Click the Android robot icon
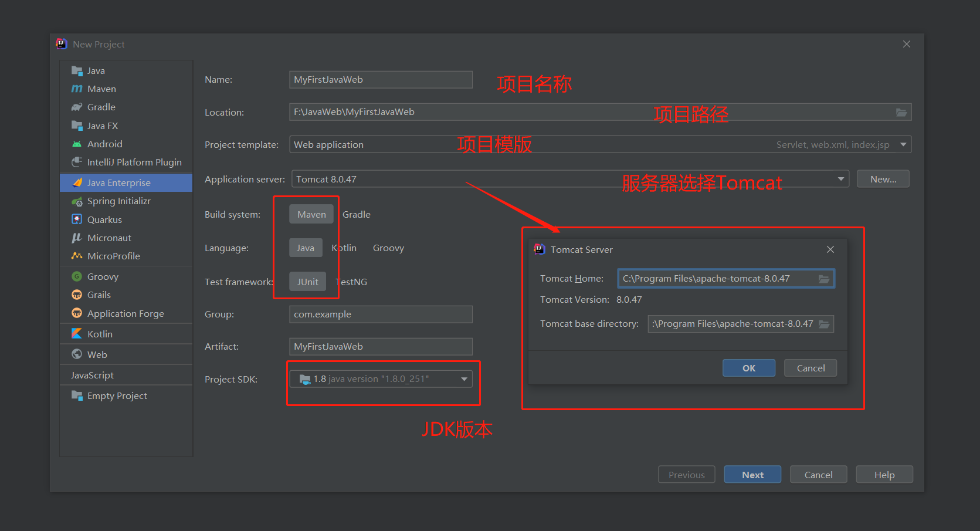Viewport: 980px width, 531px height. click(77, 144)
